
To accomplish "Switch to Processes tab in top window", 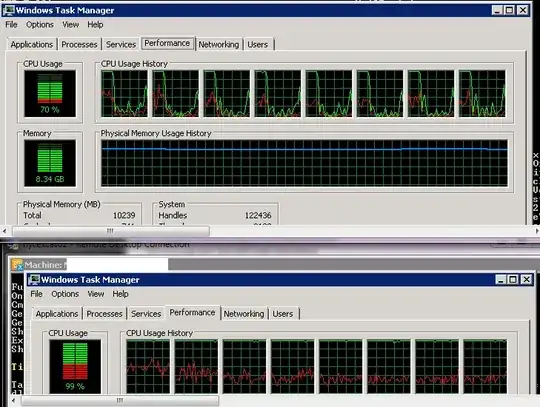I will coord(79,44).
